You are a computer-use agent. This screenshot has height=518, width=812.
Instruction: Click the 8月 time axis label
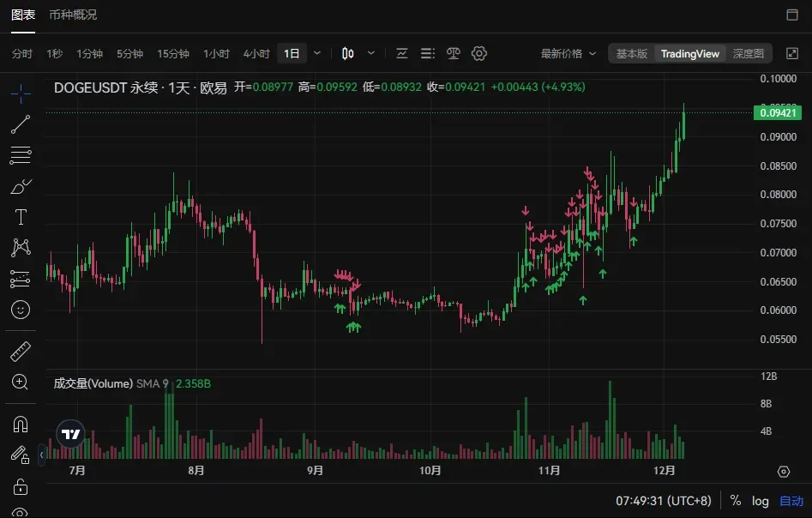[196, 470]
